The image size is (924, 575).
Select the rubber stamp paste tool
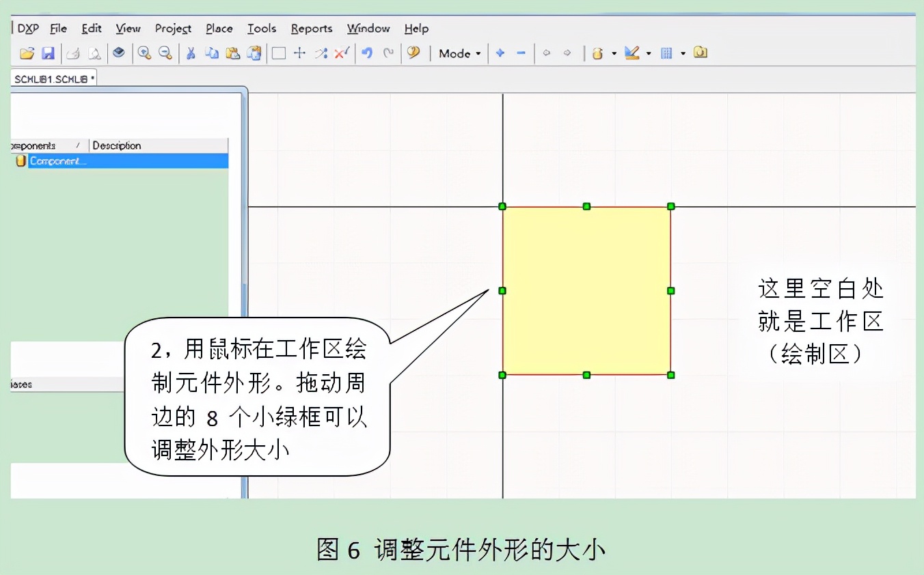255,53
